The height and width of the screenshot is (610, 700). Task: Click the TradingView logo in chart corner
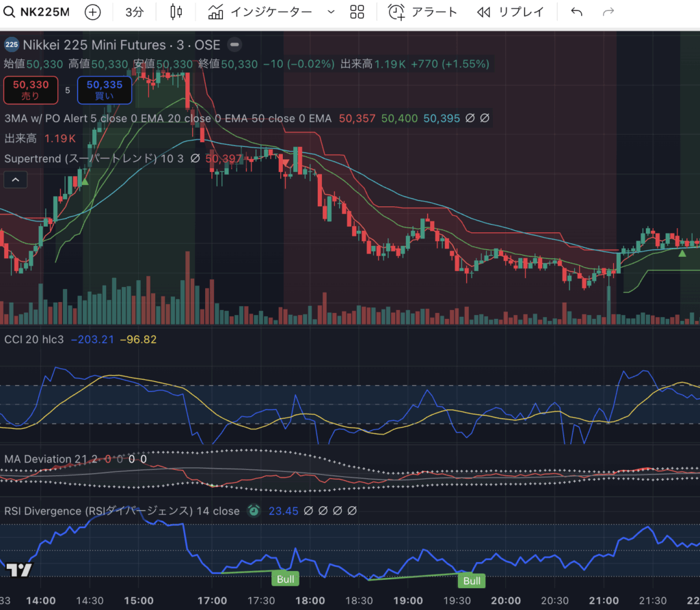click(18, 570)
